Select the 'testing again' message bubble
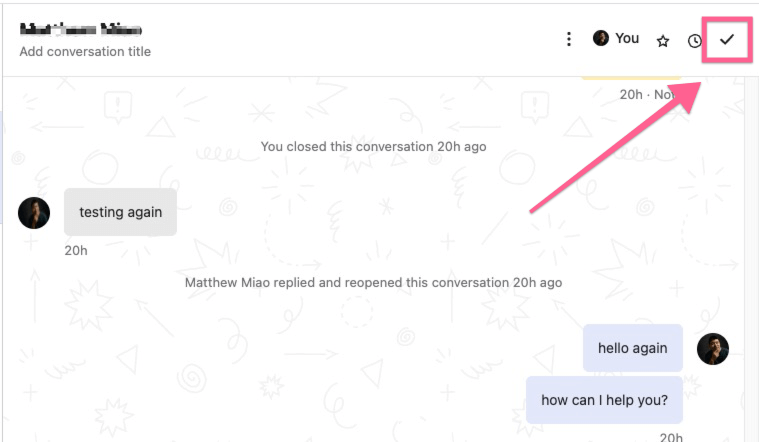Screen dimensions: 759x442 [120, 212]
